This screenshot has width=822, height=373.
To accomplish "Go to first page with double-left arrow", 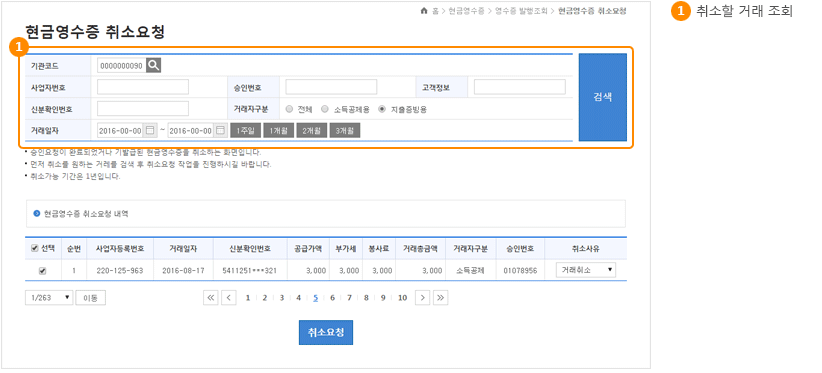I will click(211, 298).
